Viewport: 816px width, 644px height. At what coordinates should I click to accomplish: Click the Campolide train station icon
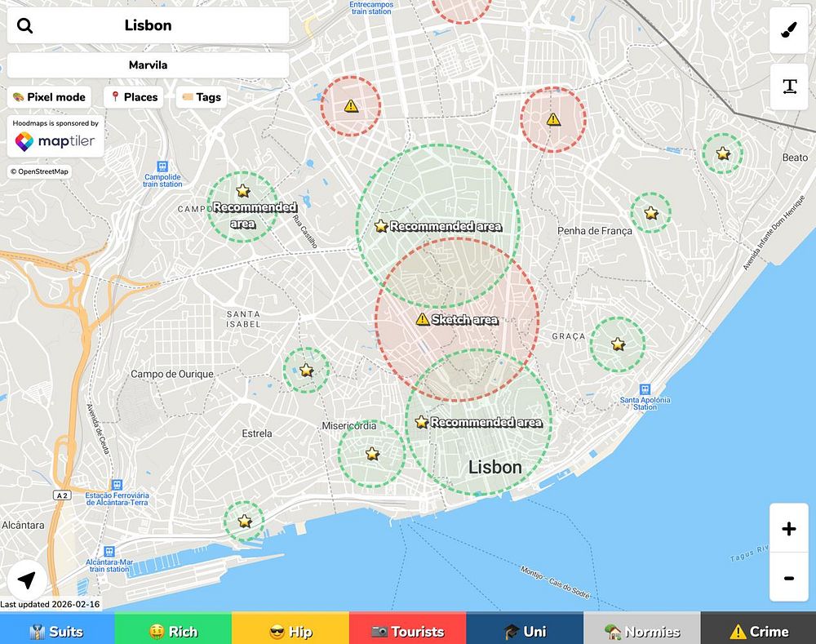[x=162, y=167]
